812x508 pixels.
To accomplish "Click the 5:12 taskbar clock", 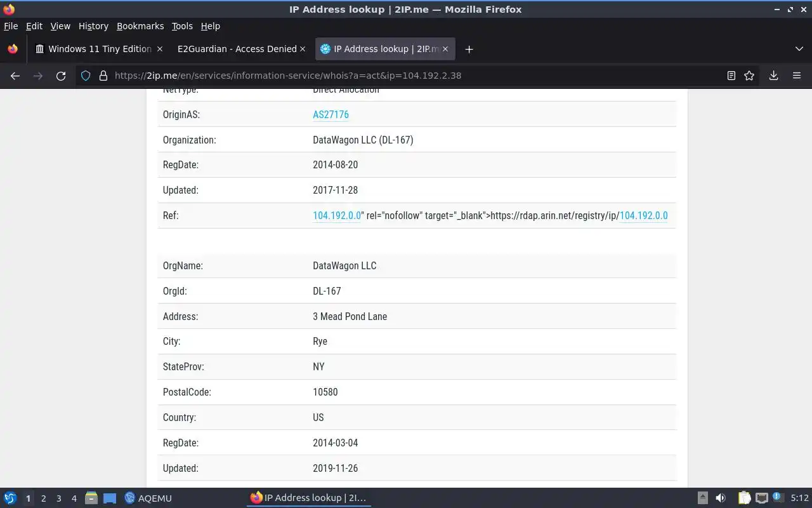I will (x=799, y=498).
